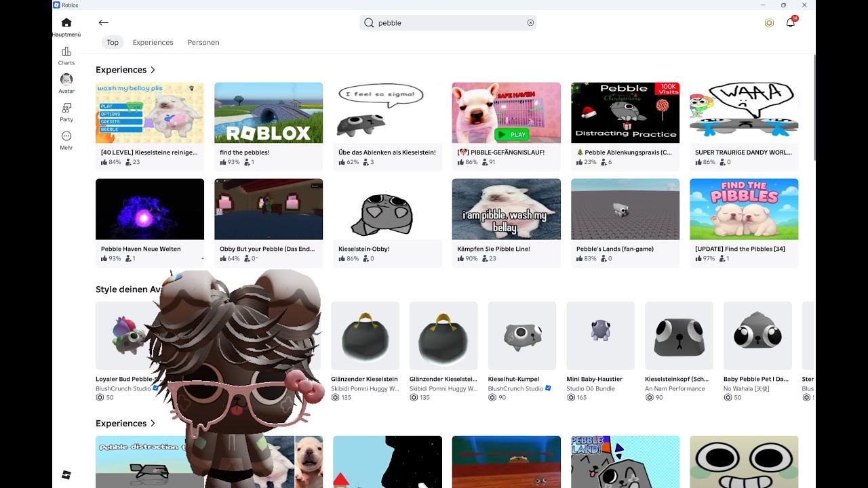Image resolution: width=868 pixels, height=488 pixels.
Task: Open the wash my bellay pibble thumbnail
Action: tap(507, 209)
